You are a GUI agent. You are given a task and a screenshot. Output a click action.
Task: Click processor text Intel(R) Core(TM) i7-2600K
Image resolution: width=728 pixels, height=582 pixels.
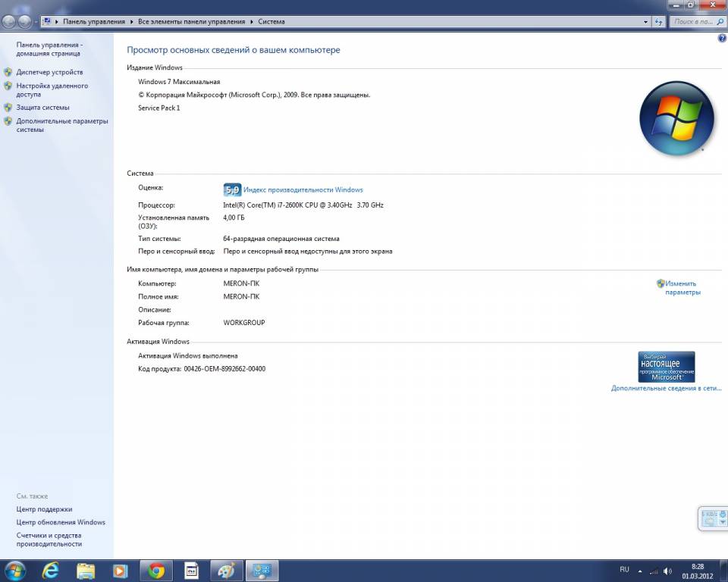(x=303, y=205)
